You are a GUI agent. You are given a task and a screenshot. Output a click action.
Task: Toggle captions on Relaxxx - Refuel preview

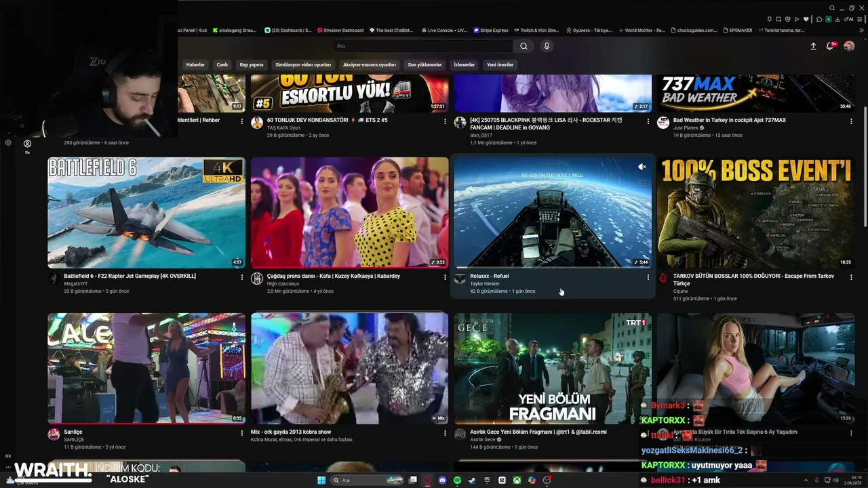(x=642, y=182)
